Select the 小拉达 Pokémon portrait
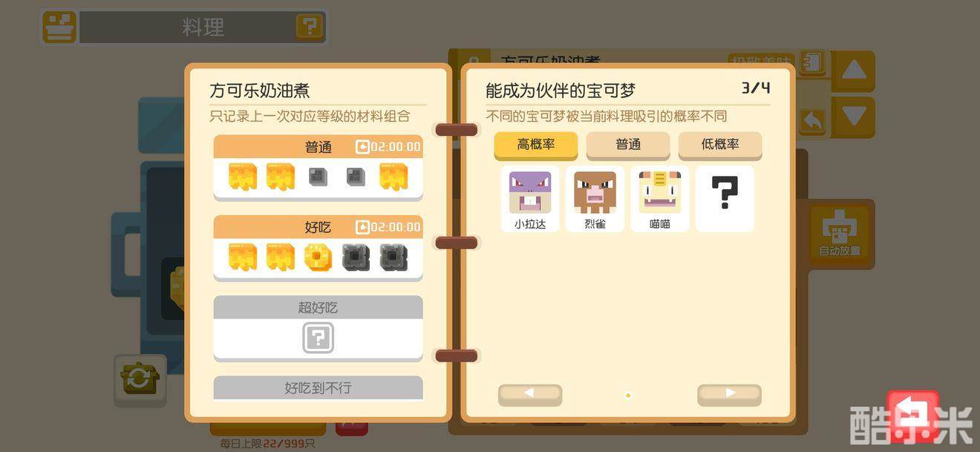The height and width of the screenshot is (452, 980). pos(530,199)
